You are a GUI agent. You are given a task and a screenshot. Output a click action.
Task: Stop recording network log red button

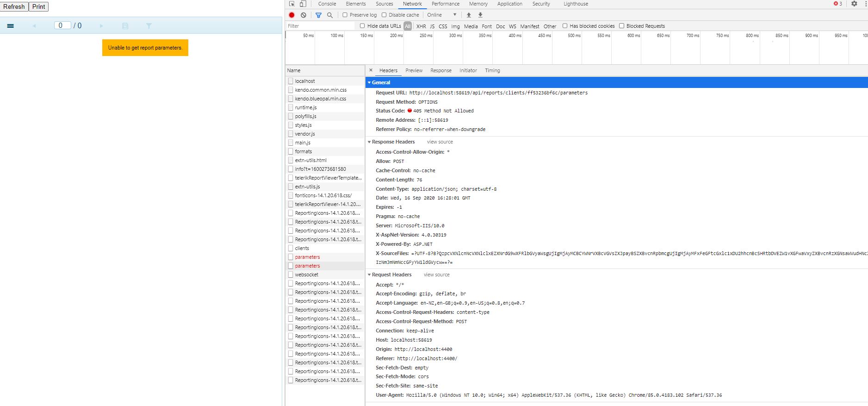pyautogui.click(x=292, y=15)
